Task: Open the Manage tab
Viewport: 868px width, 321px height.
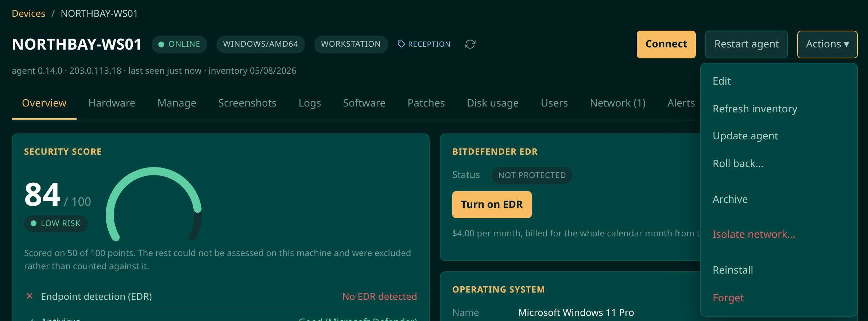Action: 177,103
